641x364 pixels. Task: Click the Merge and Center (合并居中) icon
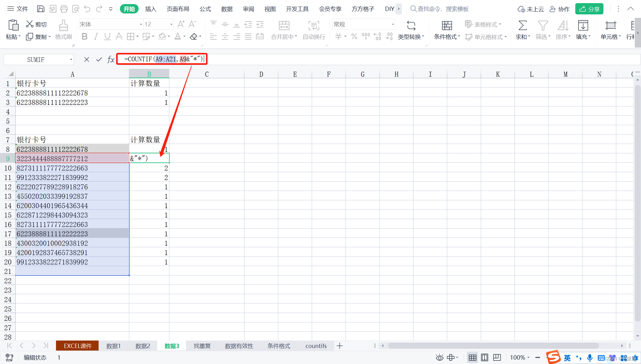[284, 25]
